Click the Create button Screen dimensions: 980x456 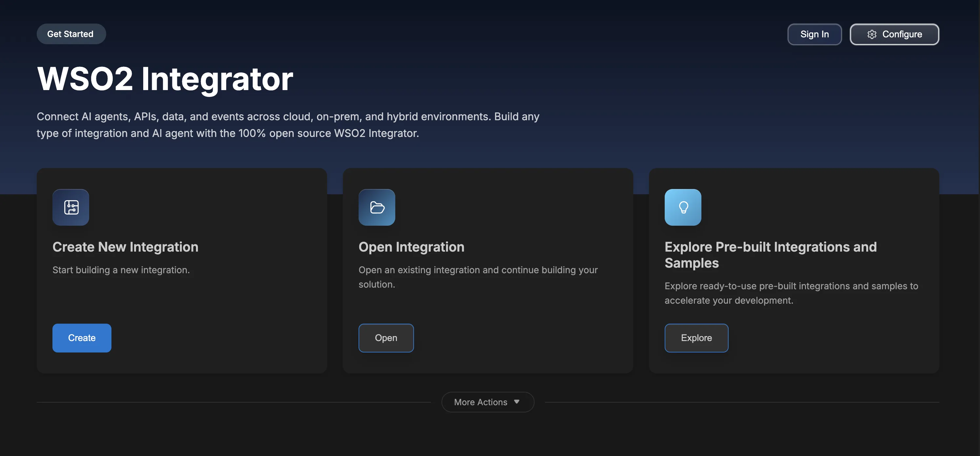point(82,338)
